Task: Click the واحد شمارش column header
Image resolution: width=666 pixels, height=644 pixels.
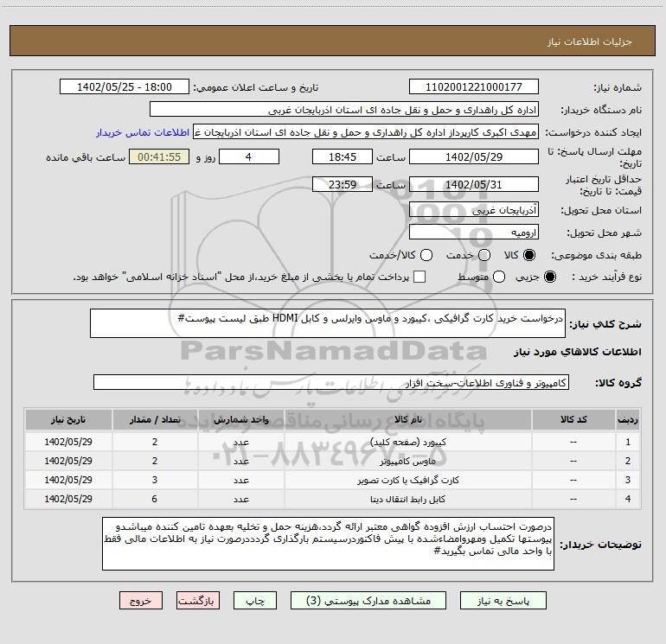Action: 240,419
